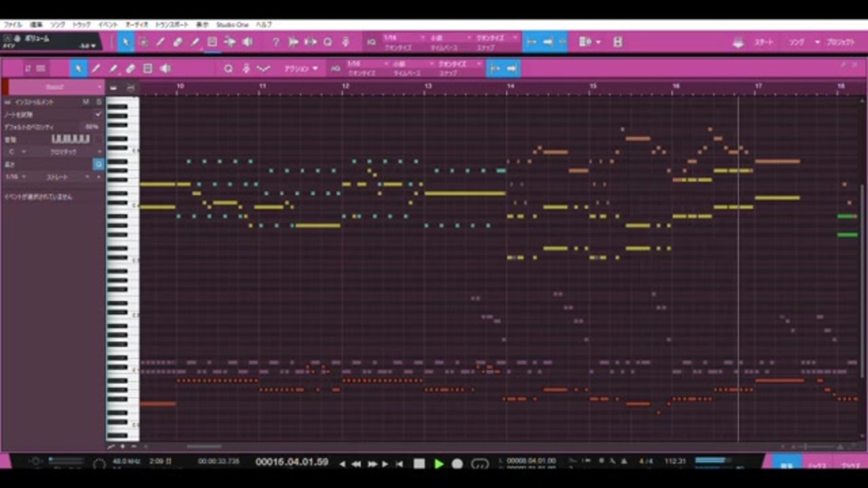Select the Listen speaker tool in main toolbar
Screen dimensions: 868x488
coord(248,42)
